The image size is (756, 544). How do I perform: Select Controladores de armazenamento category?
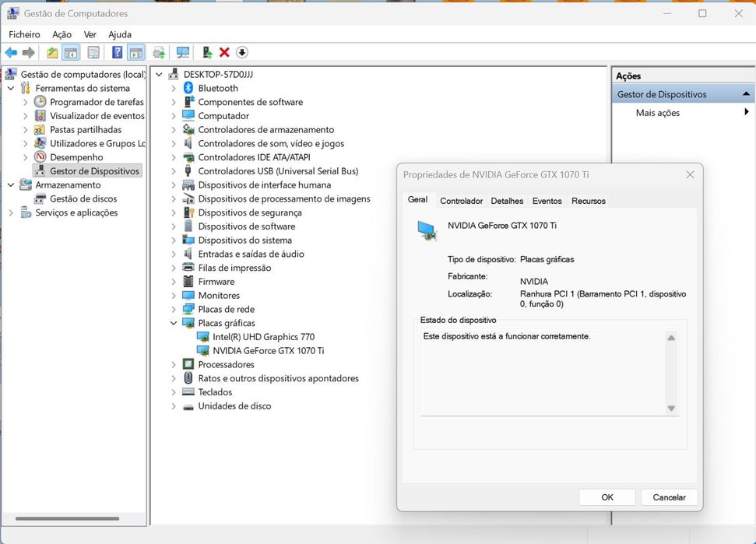pyautogui.click(x=265, y=130)
